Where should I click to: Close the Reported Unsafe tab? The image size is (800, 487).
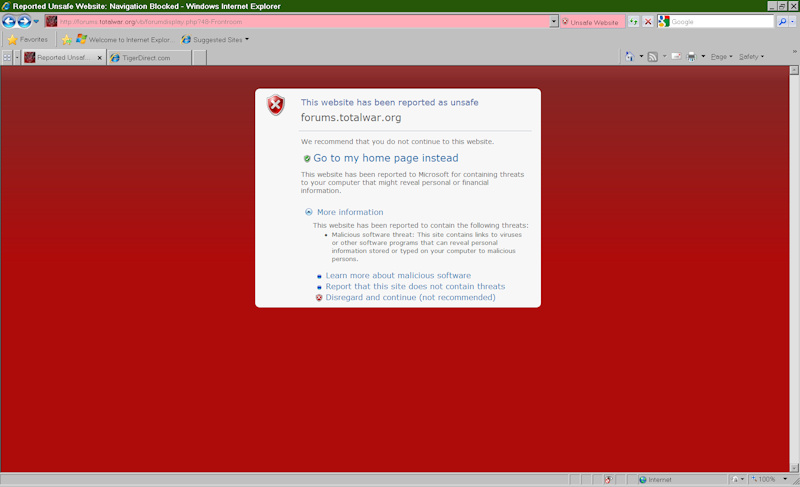pos(99,58)
